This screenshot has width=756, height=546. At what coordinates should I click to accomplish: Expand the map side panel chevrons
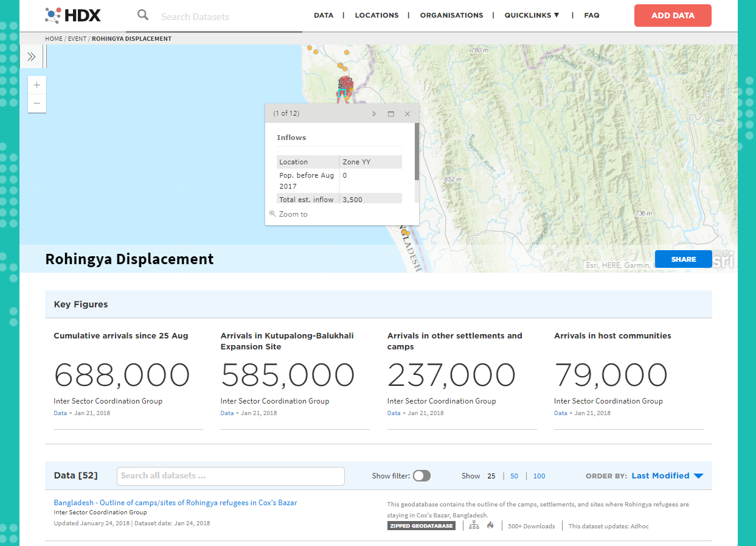[32, 57]
